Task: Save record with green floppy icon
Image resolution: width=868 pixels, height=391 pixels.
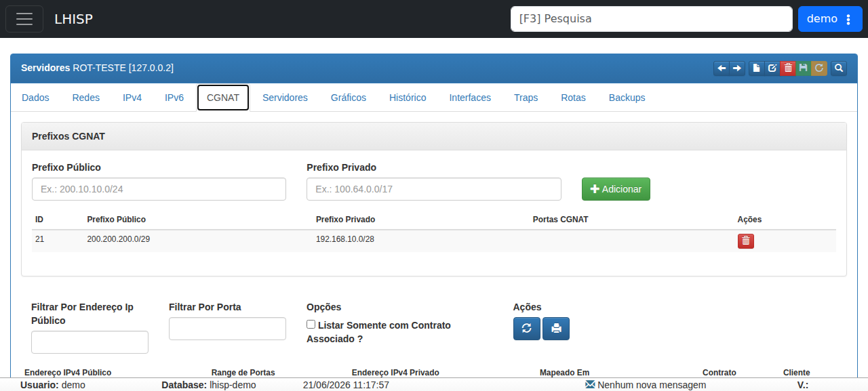Action: pyautogui.click(x=803, y=68)
